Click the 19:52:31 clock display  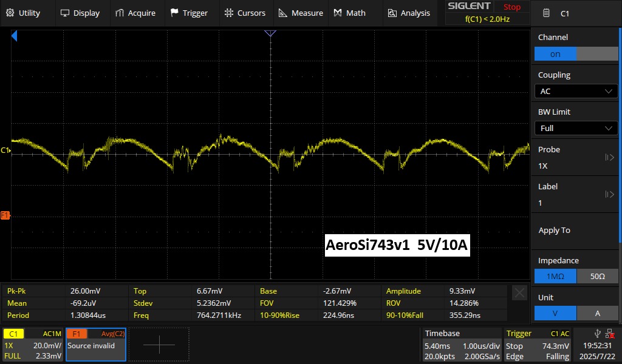pyautogui.click(x=597, y=345)
